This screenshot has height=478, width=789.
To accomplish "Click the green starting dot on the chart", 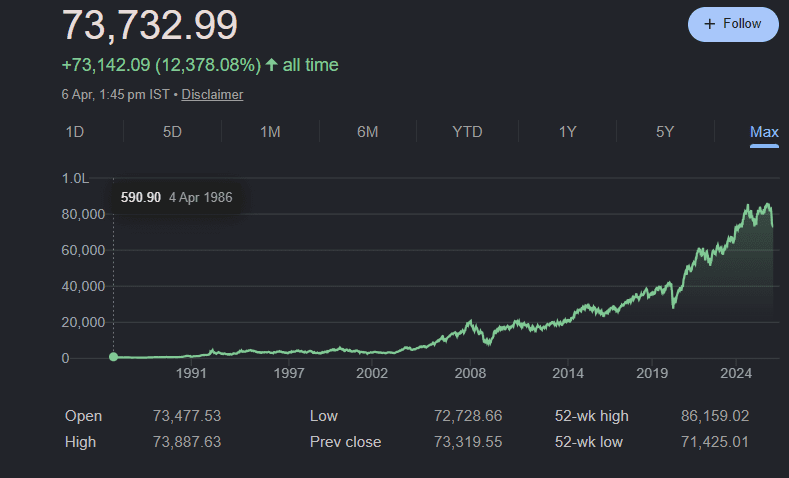I will [x=113, y=357].
